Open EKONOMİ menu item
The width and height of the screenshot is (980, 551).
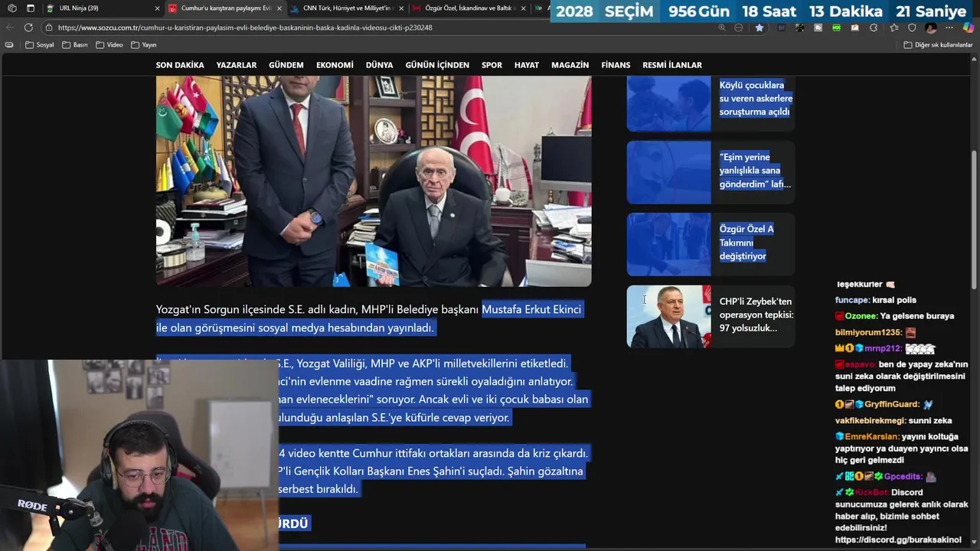(x=335, y=65)
